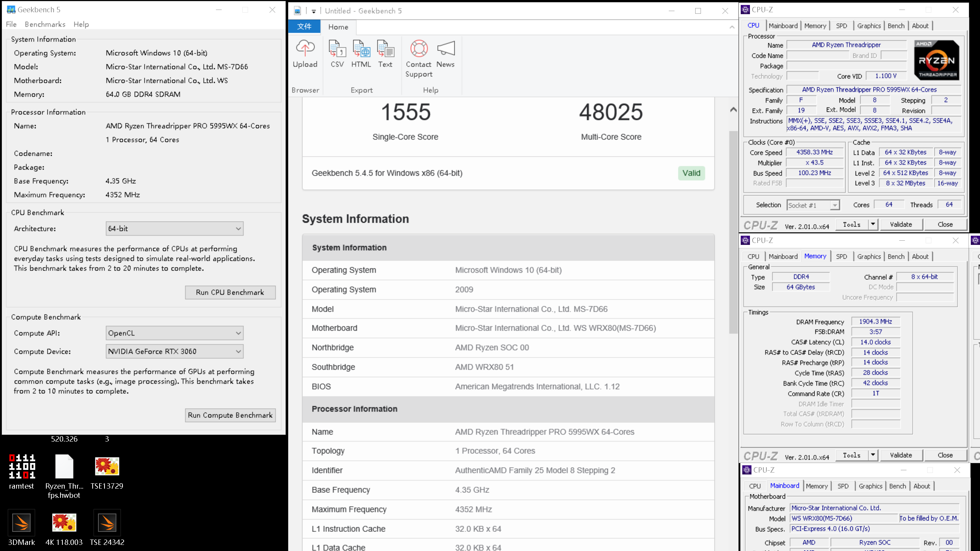Click the CPU-Z title icon in Mainboard window
Viewport: 980px width, 551px height.
(747, 470)
